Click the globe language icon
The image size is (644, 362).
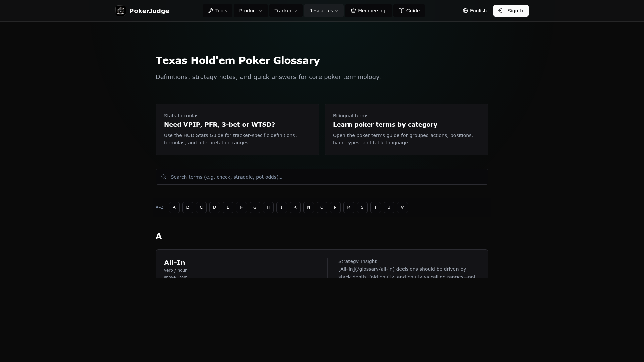click(465, 11)
